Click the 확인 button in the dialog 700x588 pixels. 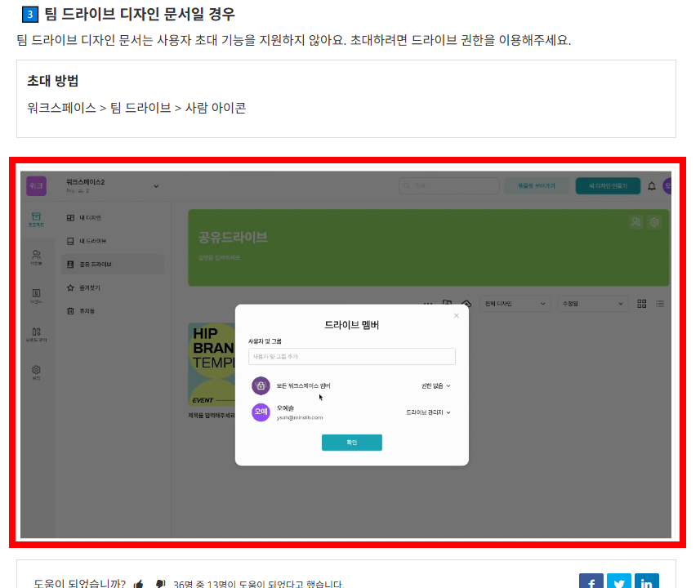[351, 441]
